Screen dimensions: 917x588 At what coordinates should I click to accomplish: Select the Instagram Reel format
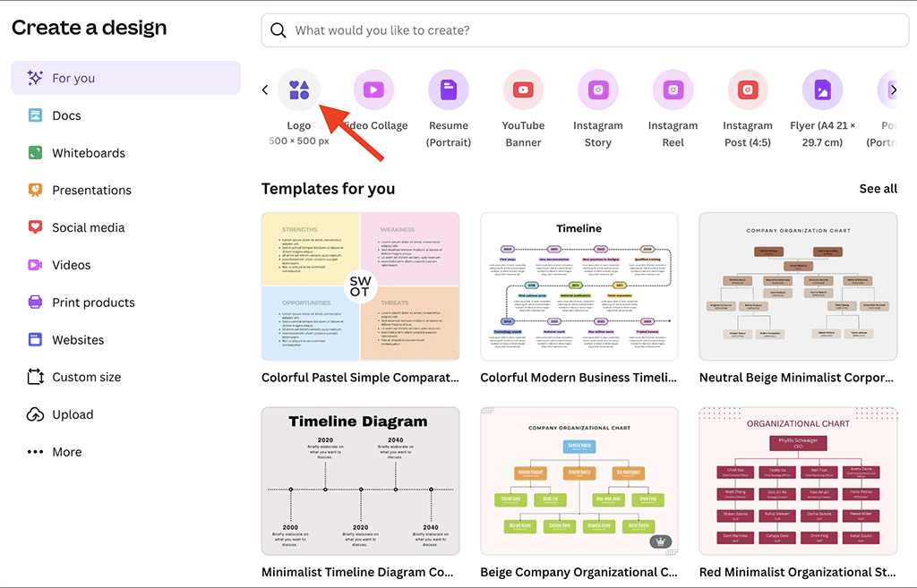coord(673,89)
